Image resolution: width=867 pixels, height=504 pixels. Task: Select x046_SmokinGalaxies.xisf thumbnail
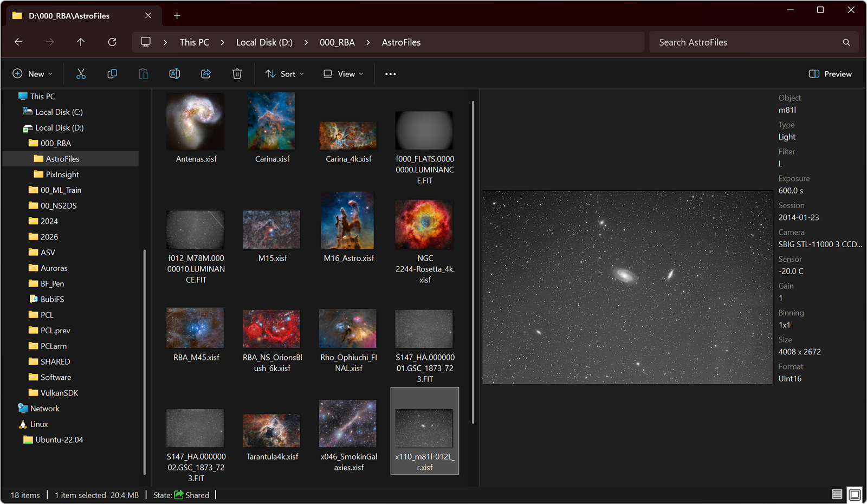pyautogui.click(x=348, y=424)
